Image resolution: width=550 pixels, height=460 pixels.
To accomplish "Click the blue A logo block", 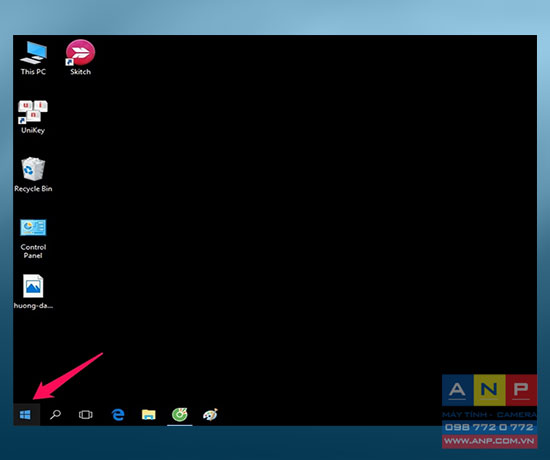I will [457, 390].
